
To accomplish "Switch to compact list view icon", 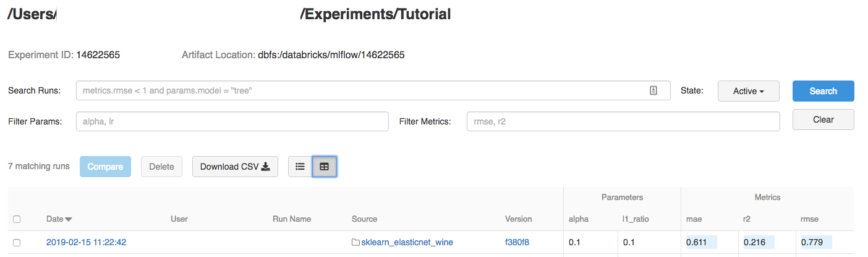I will (300, 167).
